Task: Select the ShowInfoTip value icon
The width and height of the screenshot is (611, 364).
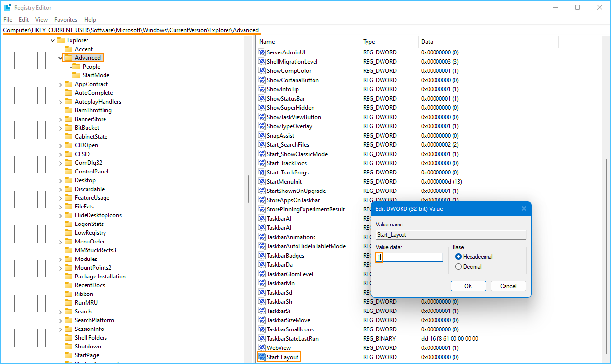Action: [262, 89]
